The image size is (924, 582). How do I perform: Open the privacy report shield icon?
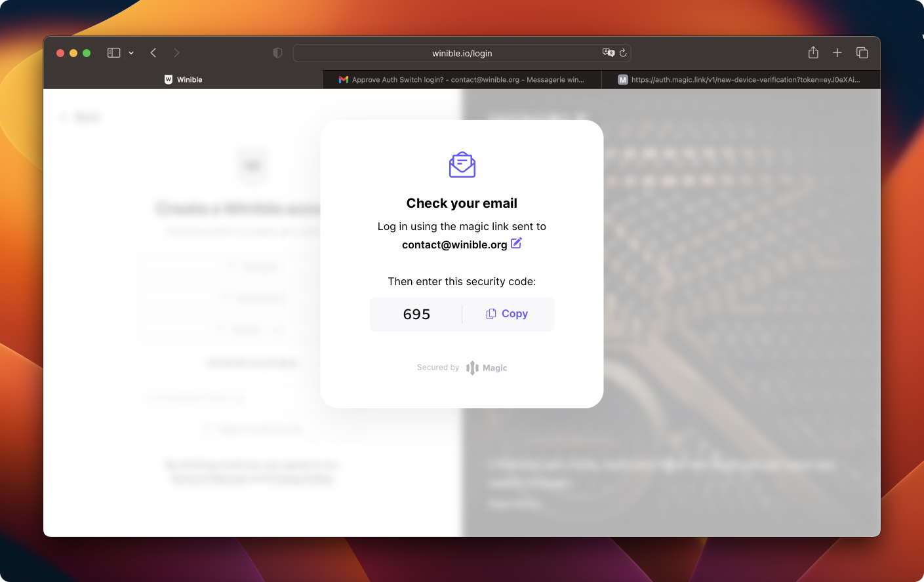277,53
